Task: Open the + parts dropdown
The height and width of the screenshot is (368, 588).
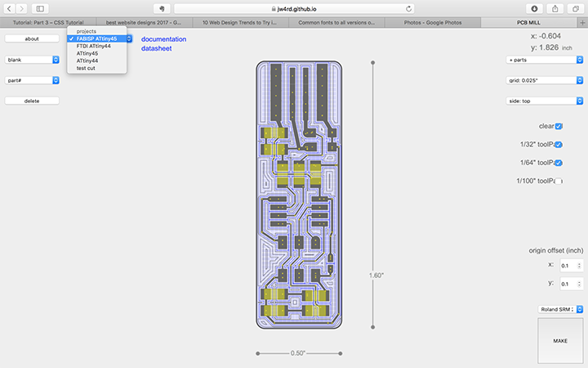Action: point(545,60)
